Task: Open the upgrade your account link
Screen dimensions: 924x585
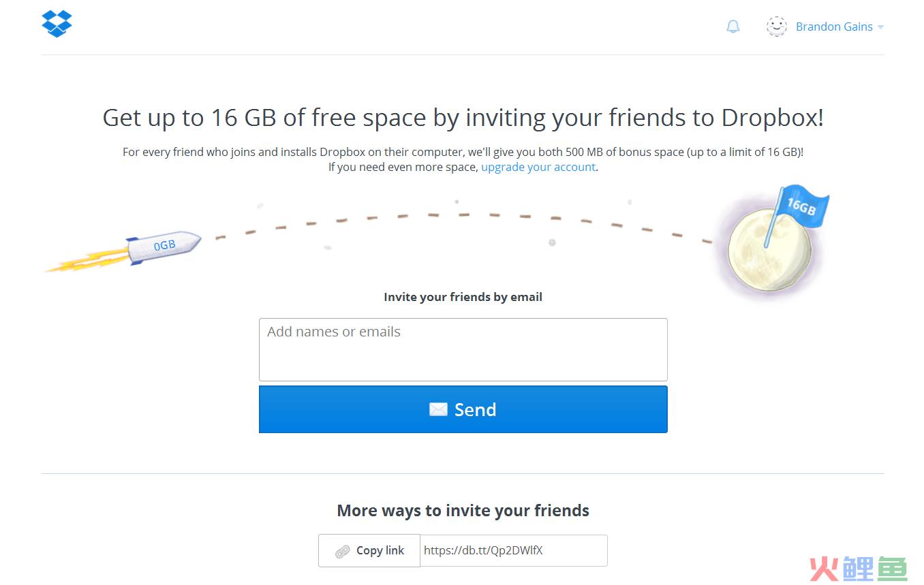Action: (538, 167)
